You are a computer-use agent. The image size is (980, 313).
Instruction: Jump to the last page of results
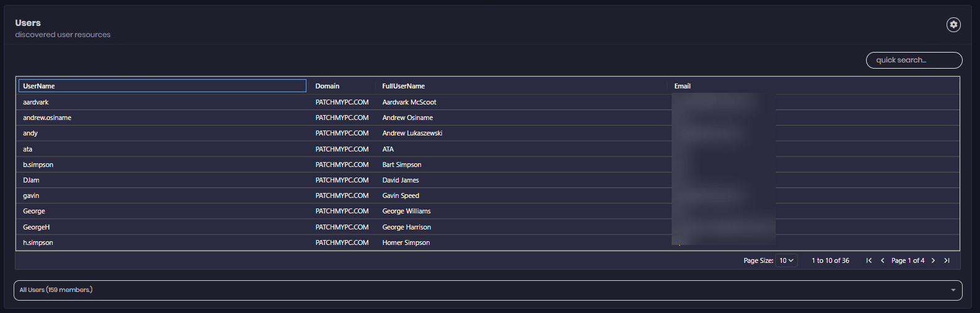(947, 260)
